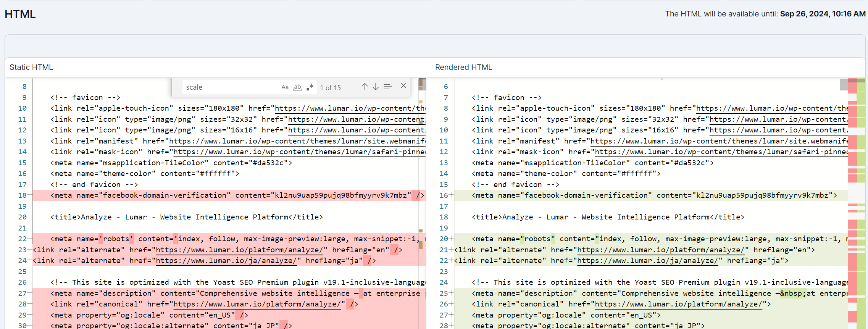Image resolution: width=868 pixels, height=329 pixels.
Task: Click the theme-color meta line in Static HTML
Action: [145, 174]
